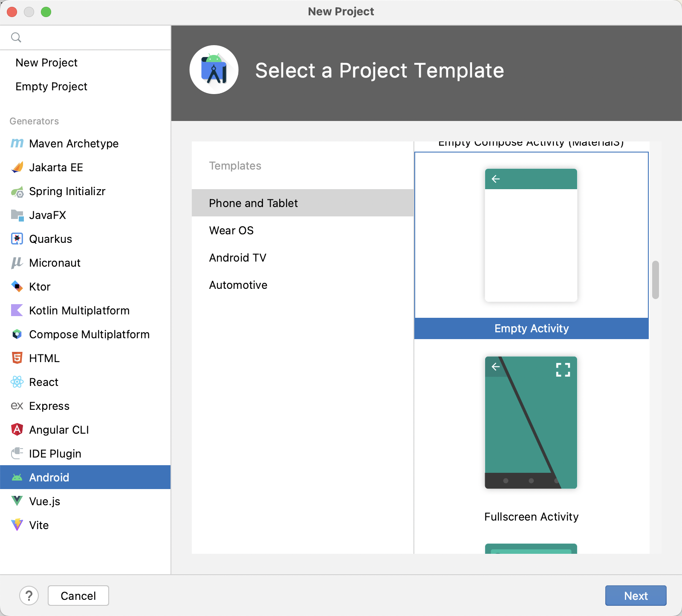Screen dimensions: 682x616
Task: Click the search magnifier icon
Action: pos(16,37)
